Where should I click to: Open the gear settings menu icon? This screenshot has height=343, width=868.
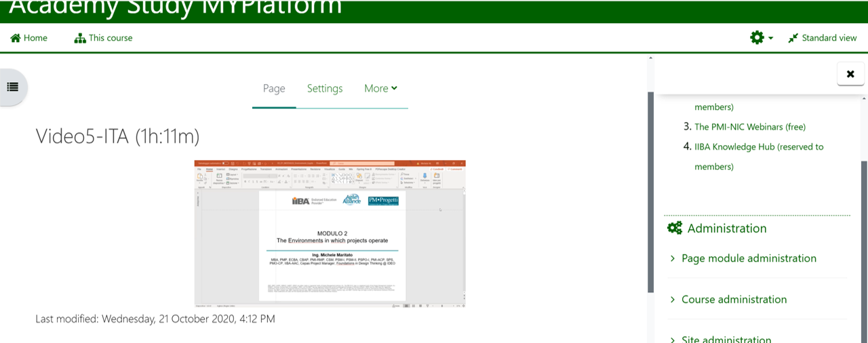click(x=757, y=38)
